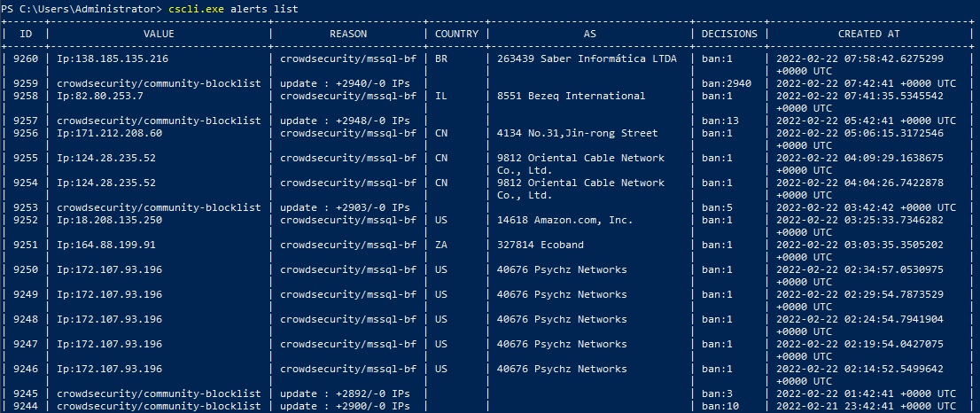This screenshot has width=980, height=413.
Task: Click the PowerShell prompt path C:\Users\Administrator
Action: click(x=88, y=9)
